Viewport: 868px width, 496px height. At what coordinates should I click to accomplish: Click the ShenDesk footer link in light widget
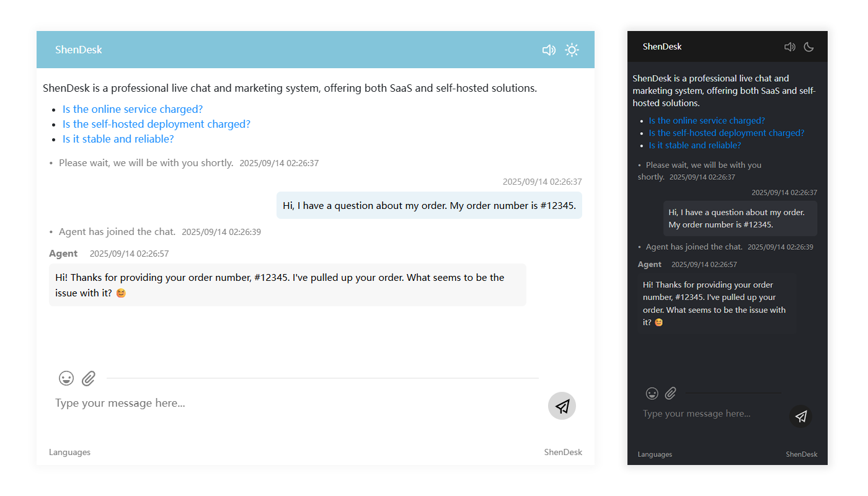tap(563, 452)
